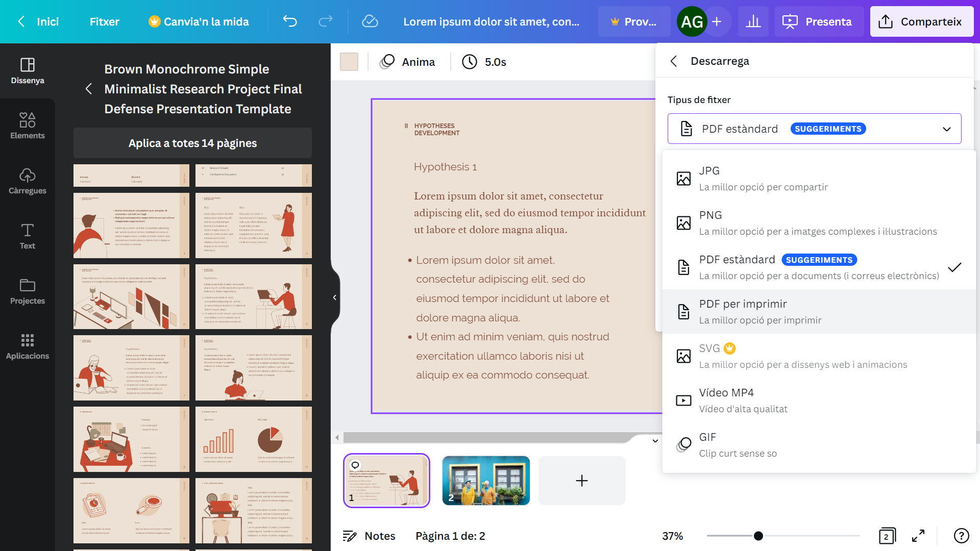
Task: Click Aplica a totes 14 pàgines
Action: coord(192,143)
